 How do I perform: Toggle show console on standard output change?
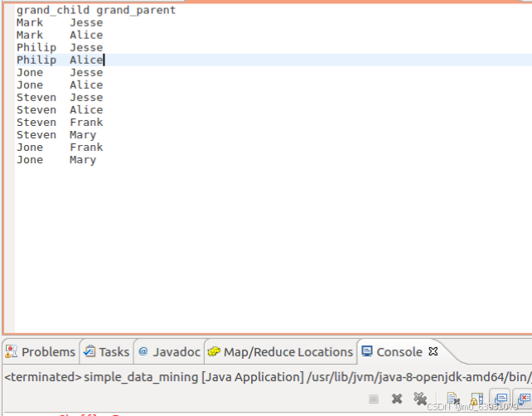(501, 399)
